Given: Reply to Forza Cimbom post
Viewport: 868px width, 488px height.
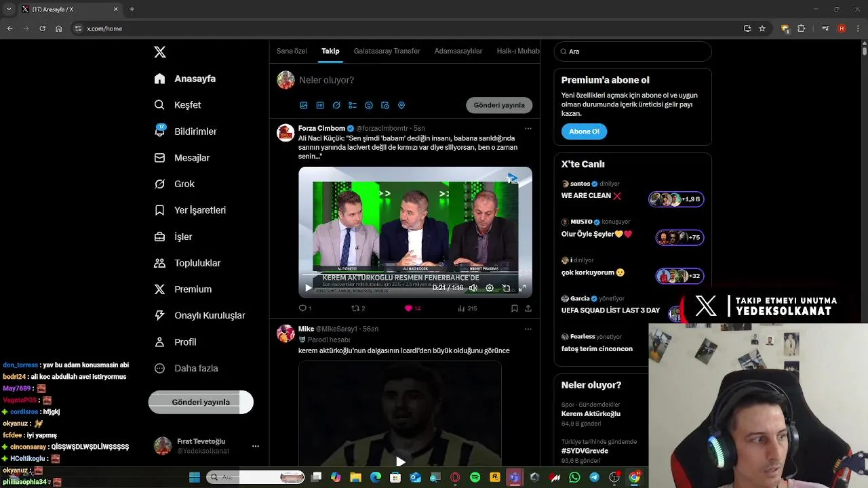Looking at the screenshot, I should 303,308.
